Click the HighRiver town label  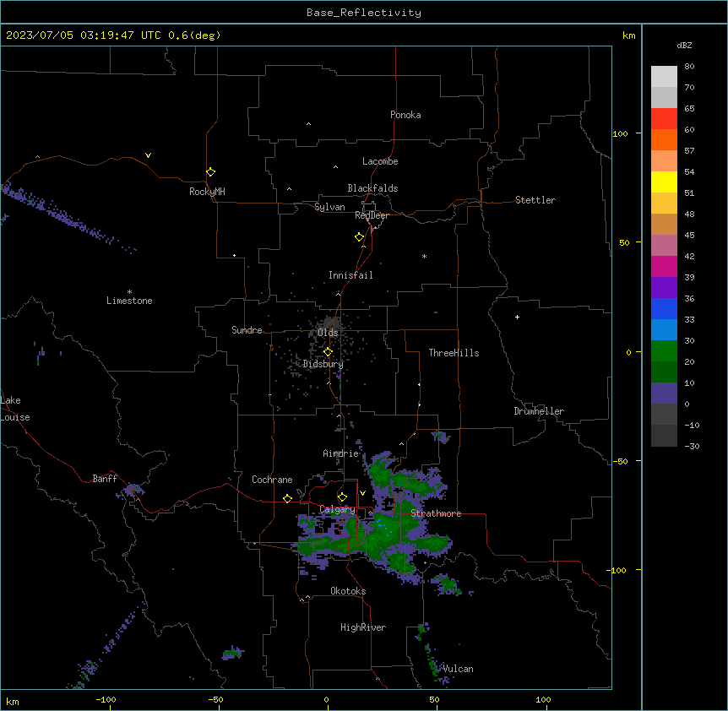click(363, 627)
